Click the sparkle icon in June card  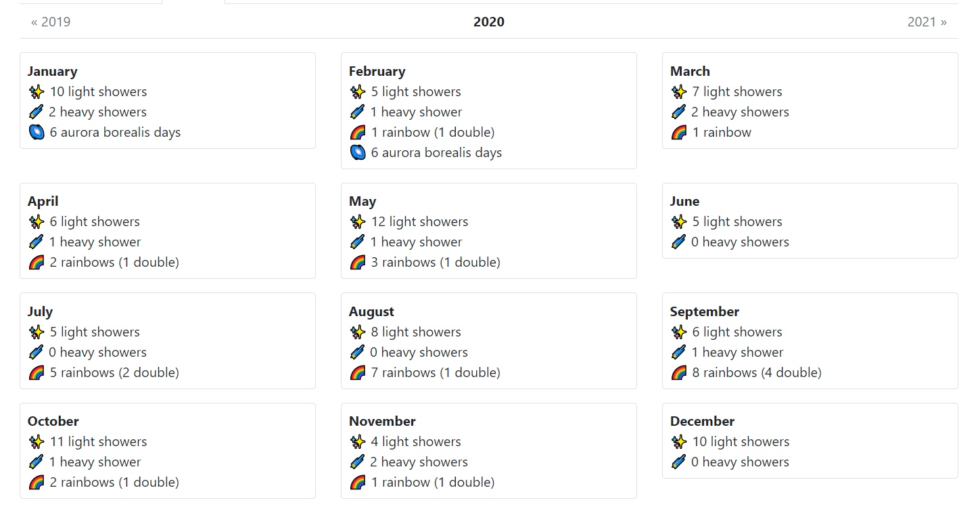click(x=678, y=222)
